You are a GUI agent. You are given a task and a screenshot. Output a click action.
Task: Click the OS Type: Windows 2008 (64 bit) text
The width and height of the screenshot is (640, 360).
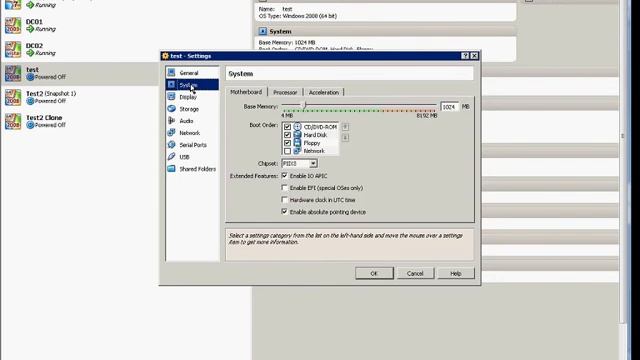pos(298,16)
